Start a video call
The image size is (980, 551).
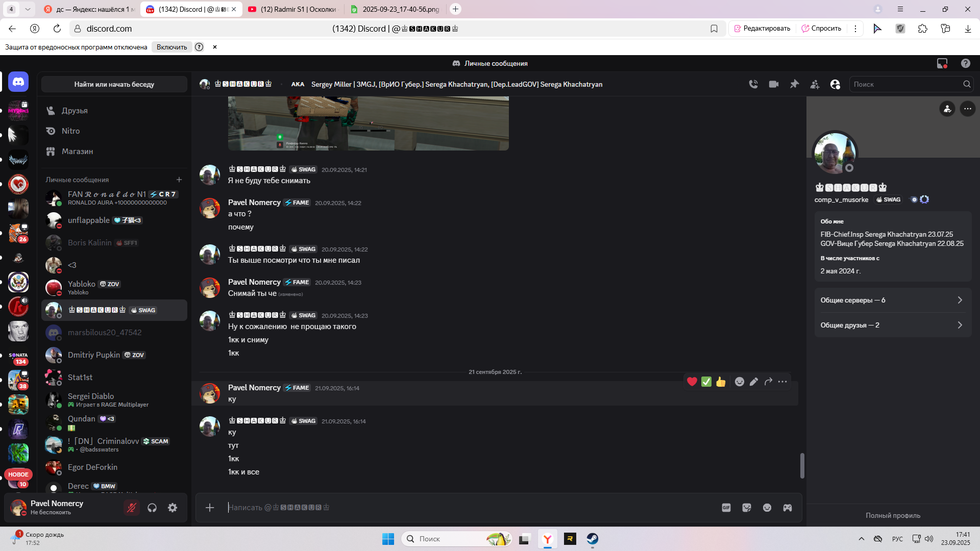click(x=774, y=84)
